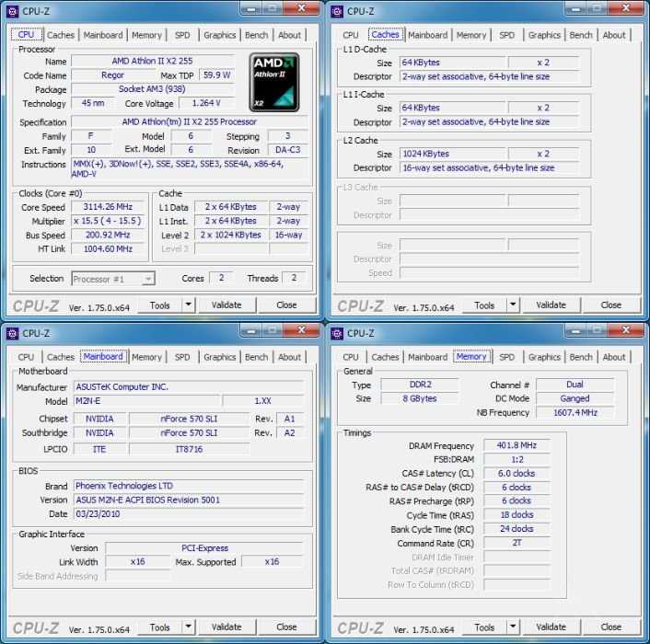Viewport: 650px width, 644px height.
Task: Choose Caches tab in Memory window
Action: (385, 357)
